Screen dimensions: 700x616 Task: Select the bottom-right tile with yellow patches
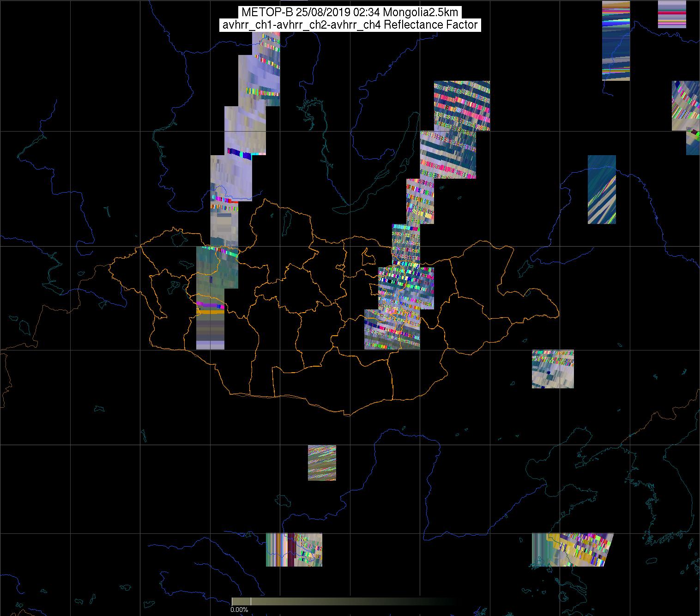573,550
